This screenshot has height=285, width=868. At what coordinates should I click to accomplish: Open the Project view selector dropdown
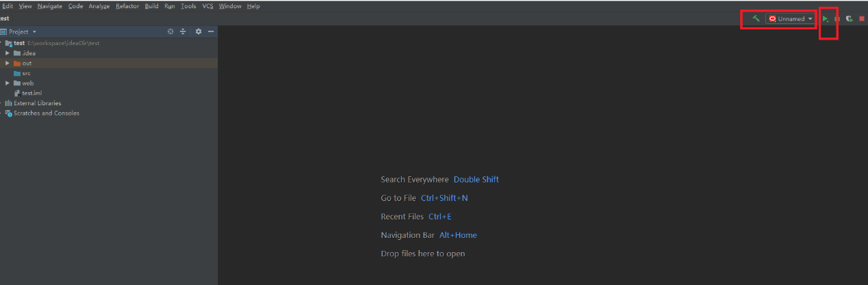point(34,32)
